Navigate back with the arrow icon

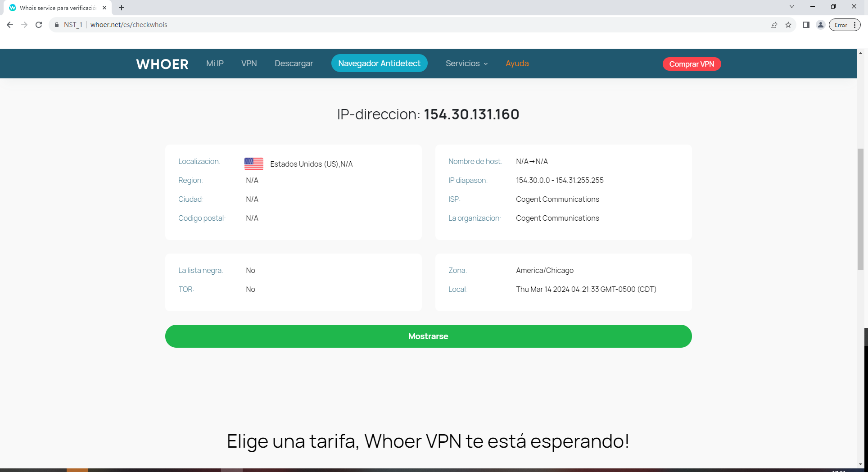coord(10,25)
